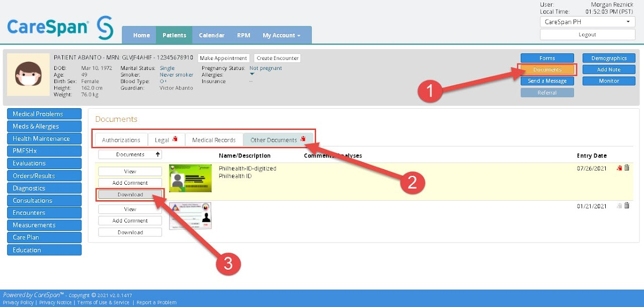644x307 pixels.
Task: Click Smoker value Never smoker
Action: 177,75
